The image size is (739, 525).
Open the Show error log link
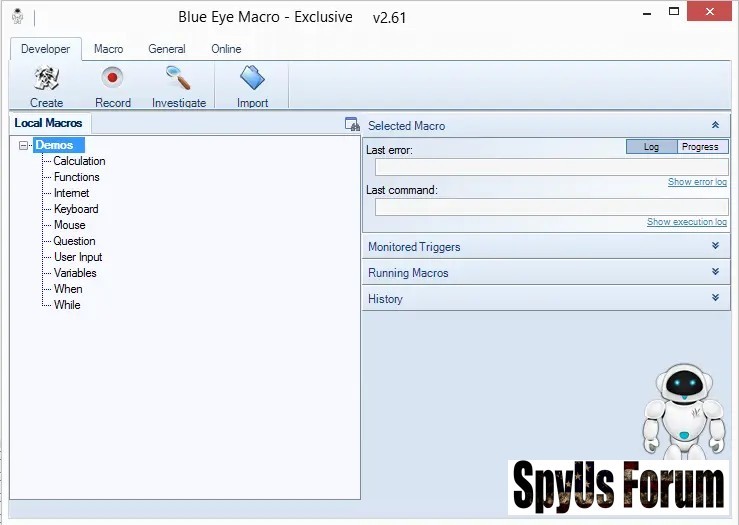(x=697, y=182)
